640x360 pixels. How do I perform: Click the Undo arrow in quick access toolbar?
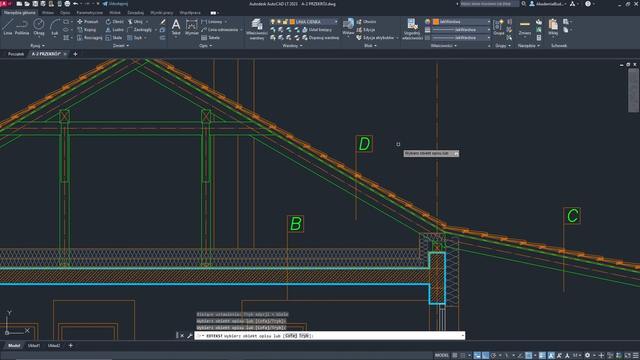point(76,4)
